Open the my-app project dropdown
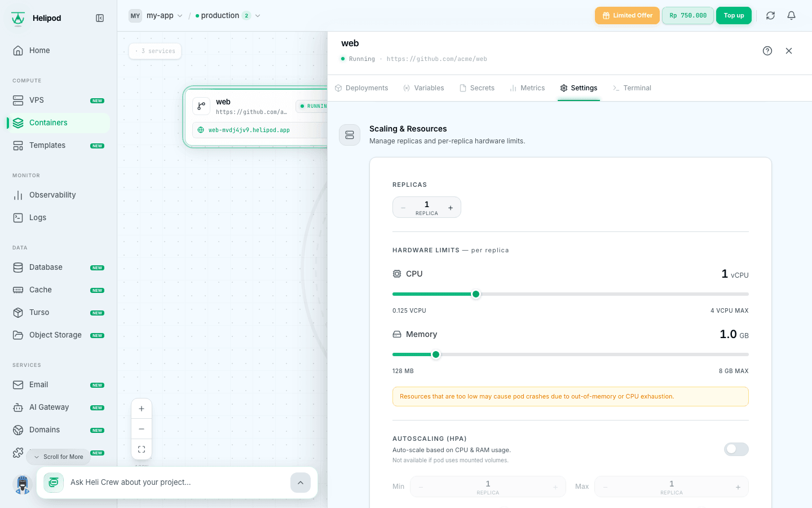 (164, 16)
